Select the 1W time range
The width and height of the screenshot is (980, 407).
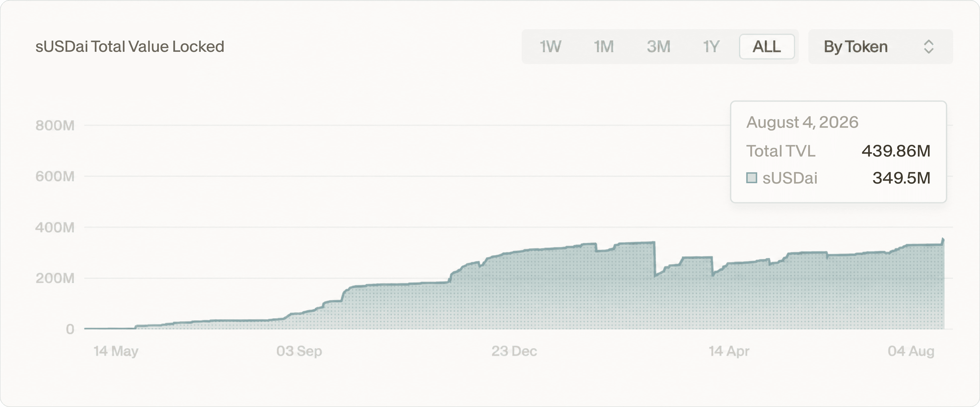(550, 47)
